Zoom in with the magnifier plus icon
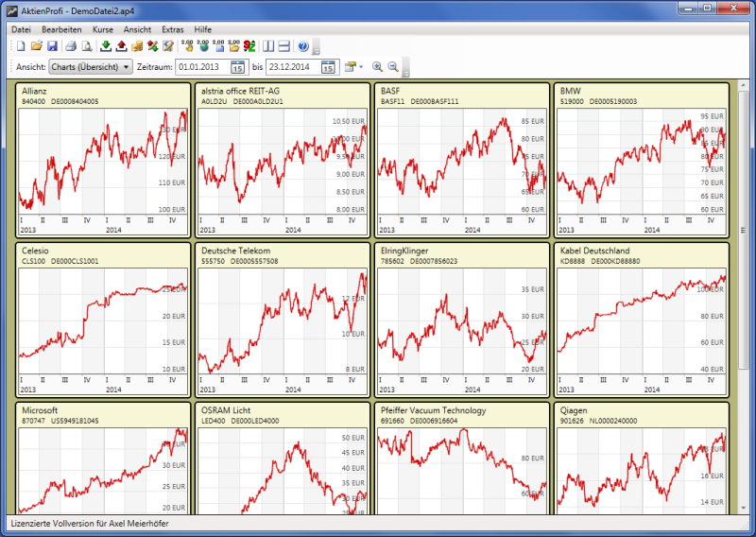 377,67
